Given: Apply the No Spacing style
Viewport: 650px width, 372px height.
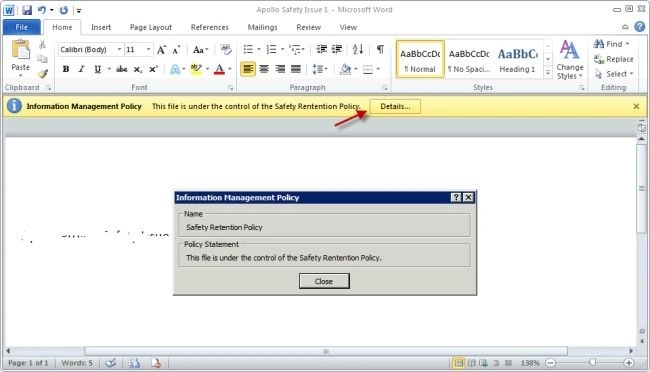Looking at the screenshot, I should [x=469, y=59].
